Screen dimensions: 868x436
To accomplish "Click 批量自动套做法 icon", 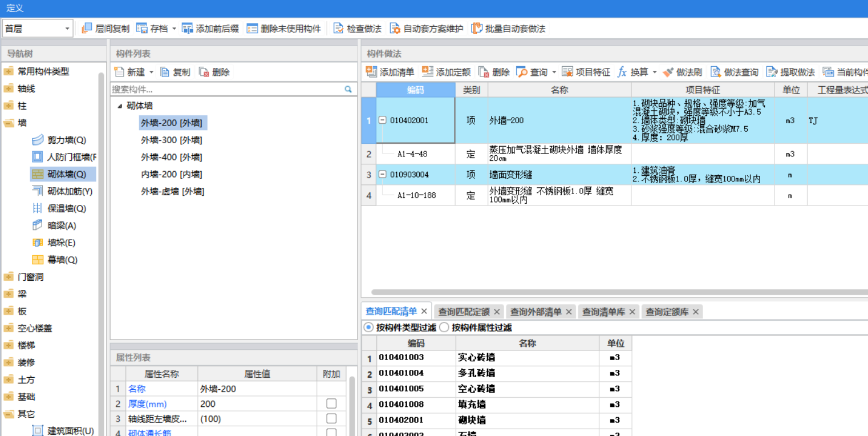I will (477, 28).
